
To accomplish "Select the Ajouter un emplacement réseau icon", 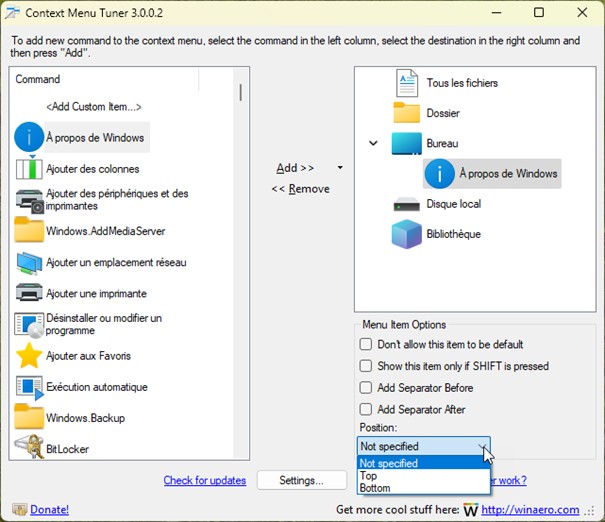I will tap(29, 262).
